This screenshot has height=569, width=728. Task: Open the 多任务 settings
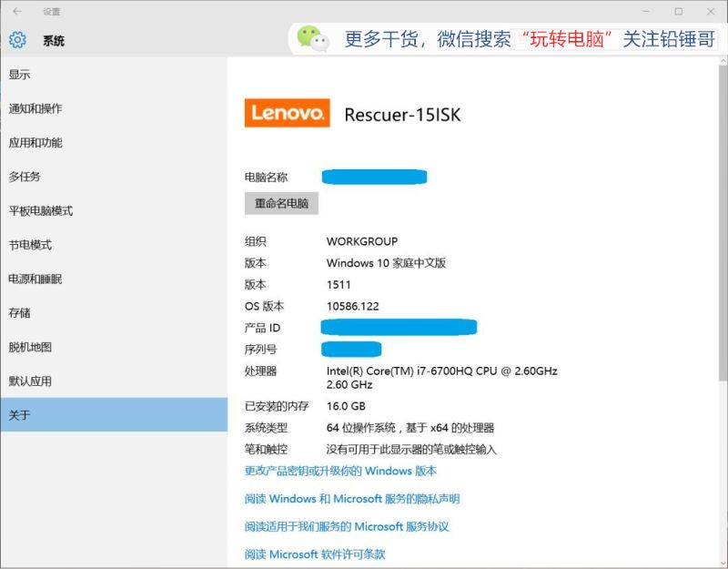click(x=25, y=177)
